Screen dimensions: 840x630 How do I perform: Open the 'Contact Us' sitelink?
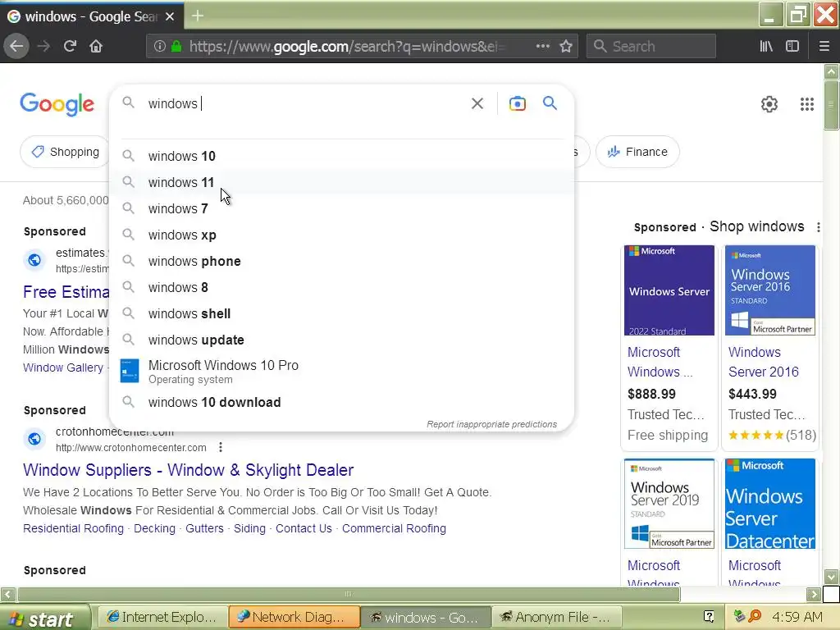point(304,528)
